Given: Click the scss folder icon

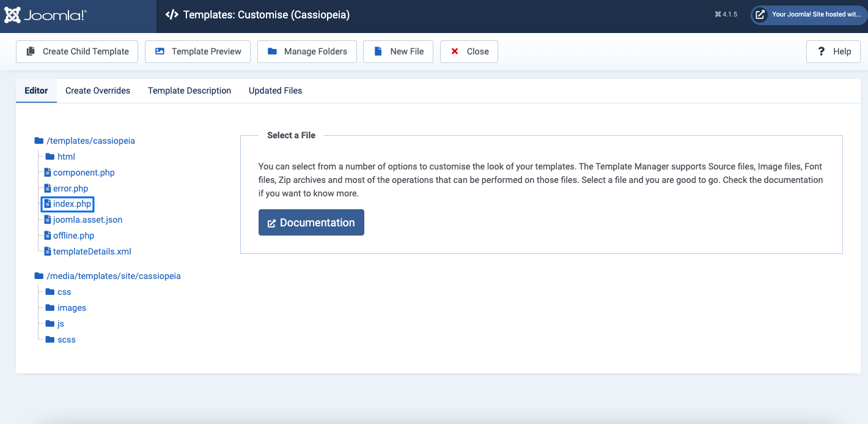Looking at the screenshot, I should (50, 340).
